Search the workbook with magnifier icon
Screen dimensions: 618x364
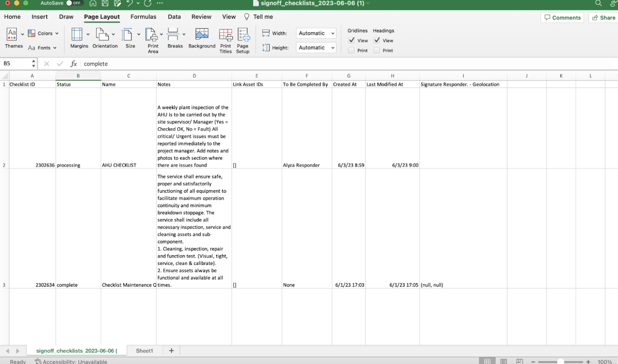[598, 3]
